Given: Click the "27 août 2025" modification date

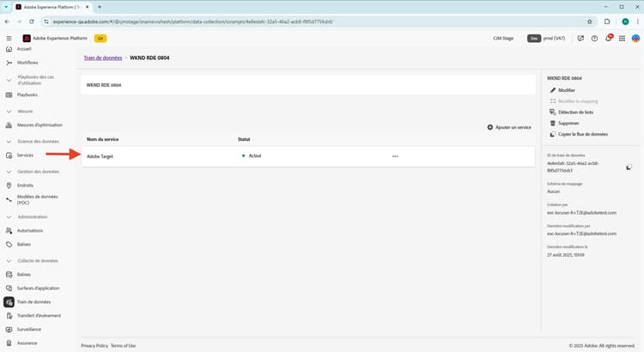Looking at the screenshot, I should (566, 255).
